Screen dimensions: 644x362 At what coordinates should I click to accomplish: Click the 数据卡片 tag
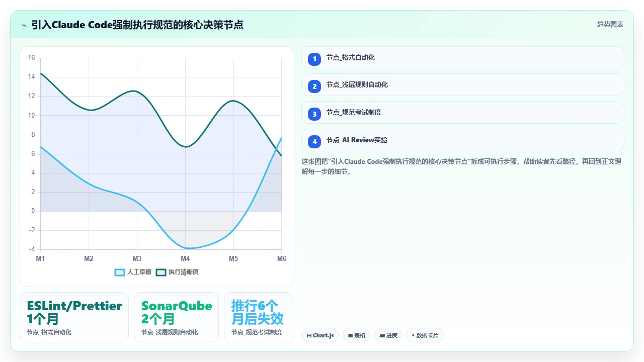[x=425, y=335]
